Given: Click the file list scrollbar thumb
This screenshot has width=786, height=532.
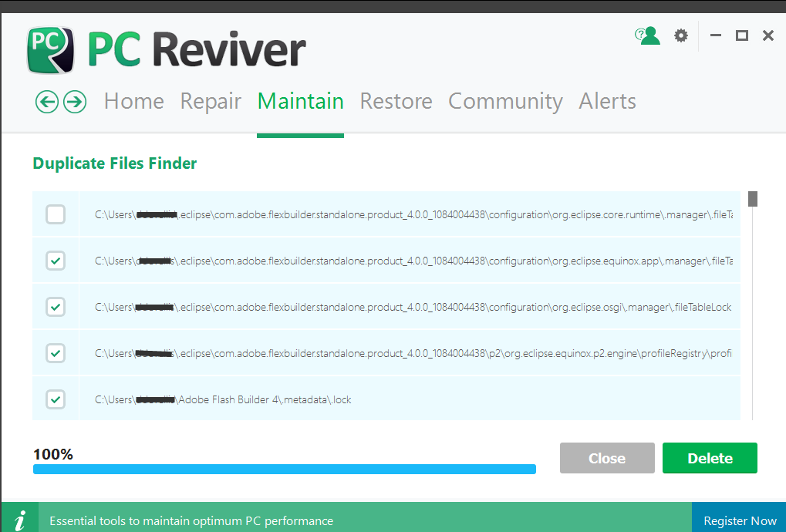Looking at the screenshot, I should pyautogui.click(x=752, y=199).
